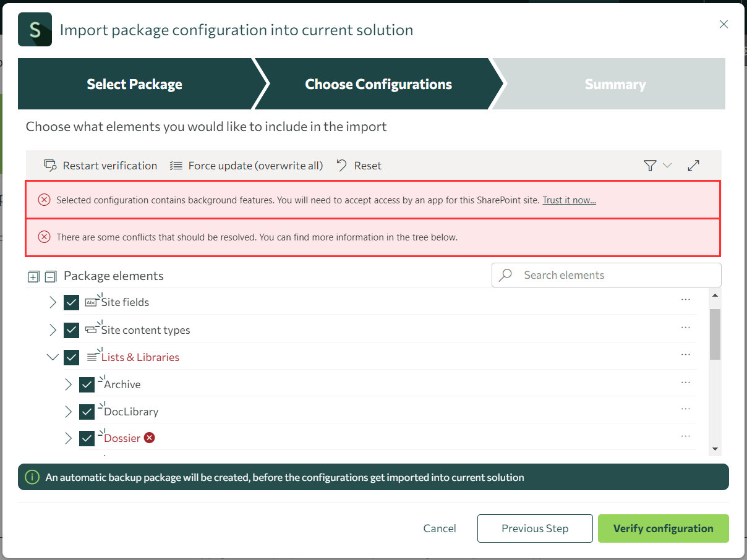Image resolution: width=747 pixels, height=560 pixels.
Task: Uncheck the Site content types checkbox
Action: pyautogui.click(x=71, y=330)
